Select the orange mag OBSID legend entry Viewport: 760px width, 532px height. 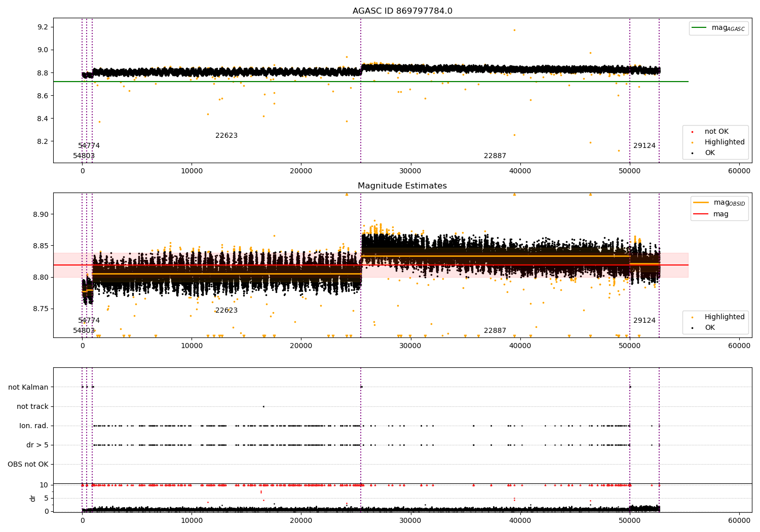pos(719,203)
